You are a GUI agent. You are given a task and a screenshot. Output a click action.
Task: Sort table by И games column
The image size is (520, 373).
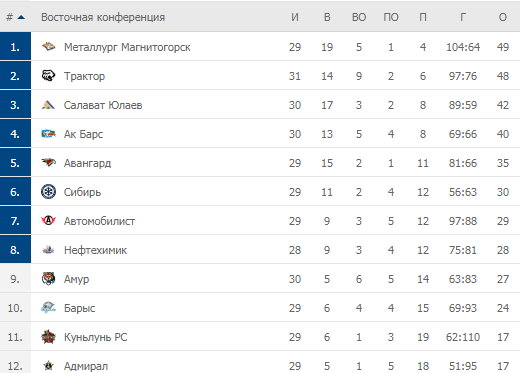click(295, 17)
